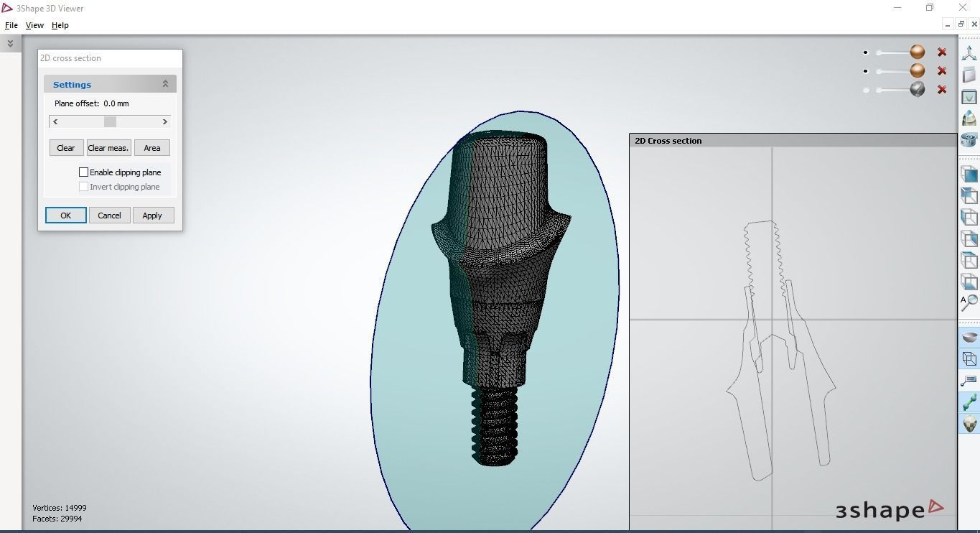Click the 2D Cross section panel title bar
Viewport: 980px width, 533px height.
[793, 141]
